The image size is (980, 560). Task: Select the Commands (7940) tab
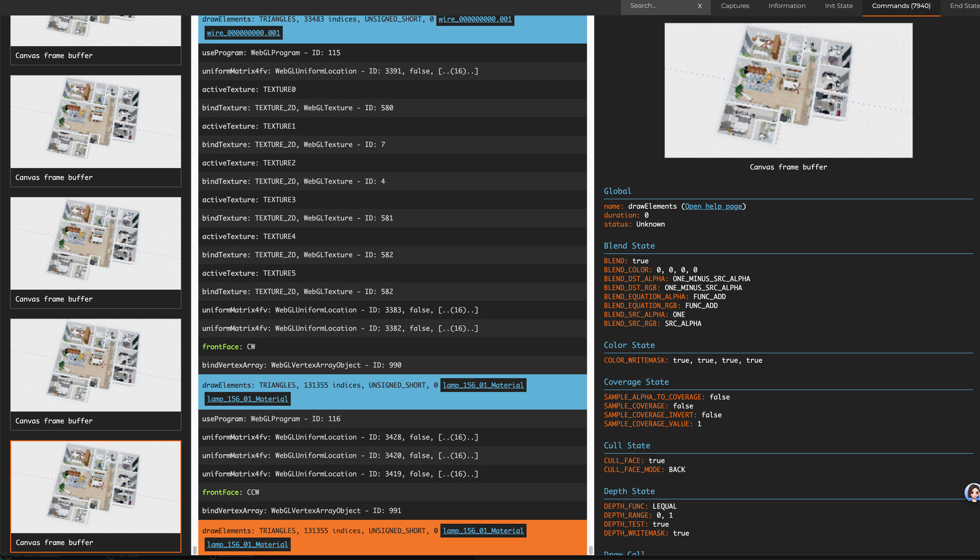tap(901, 6)
